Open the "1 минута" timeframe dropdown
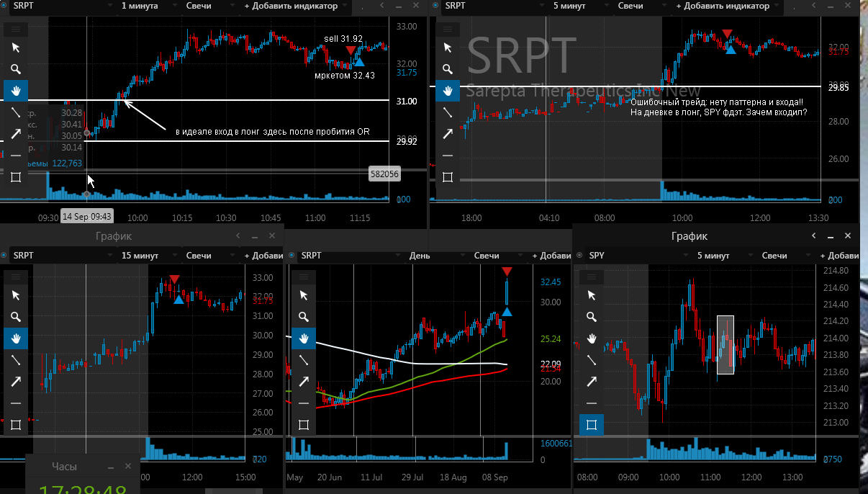Viewport: 868px width, 494px height. pyautogui.click(x=148, y=6)
